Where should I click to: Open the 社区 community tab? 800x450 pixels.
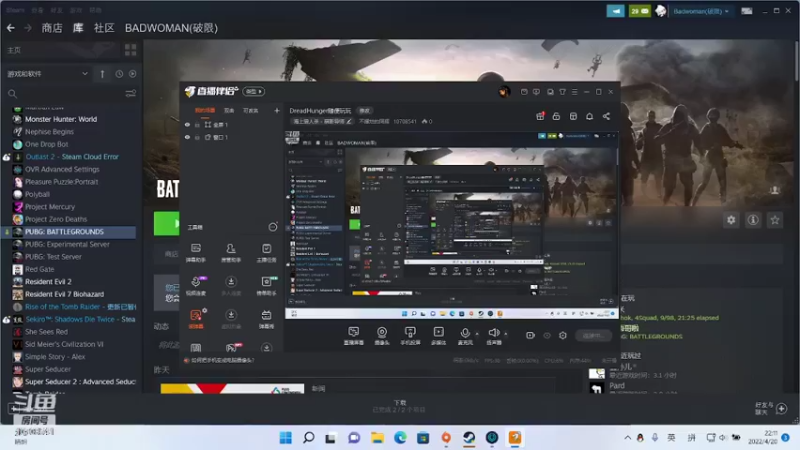coord(104,28)
